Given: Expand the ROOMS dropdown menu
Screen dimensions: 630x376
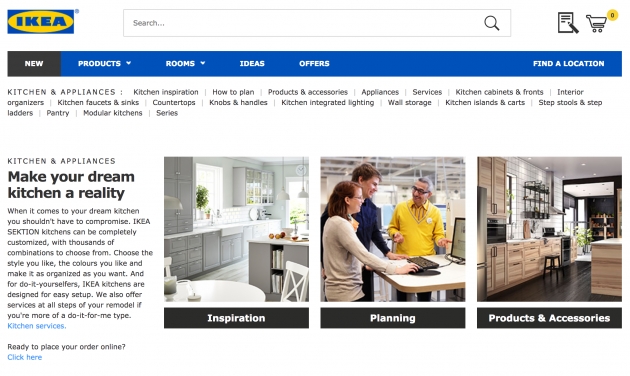Looking at the screenshot, I should point(185,63).
